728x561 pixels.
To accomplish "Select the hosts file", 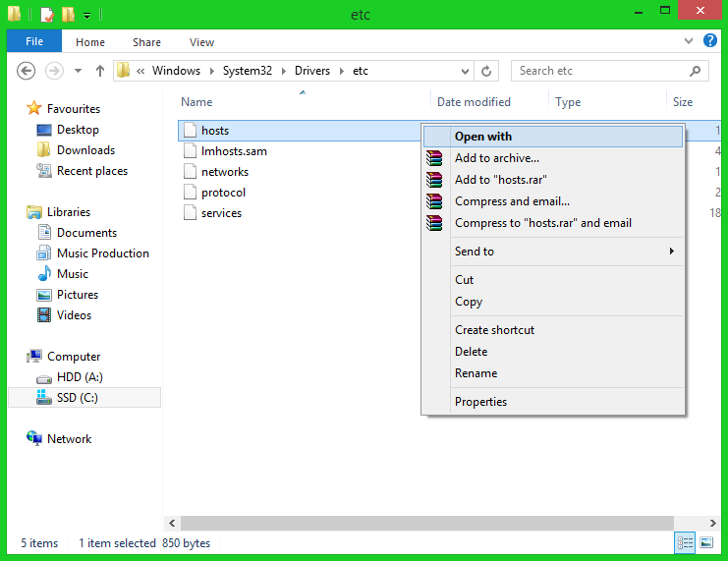I will tap(215, 131).
